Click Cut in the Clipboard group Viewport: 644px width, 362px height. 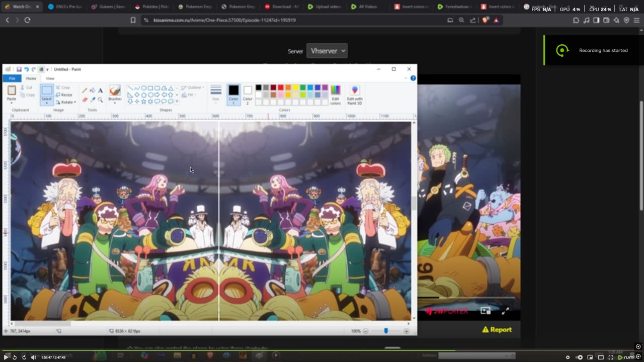click(26, 87)
